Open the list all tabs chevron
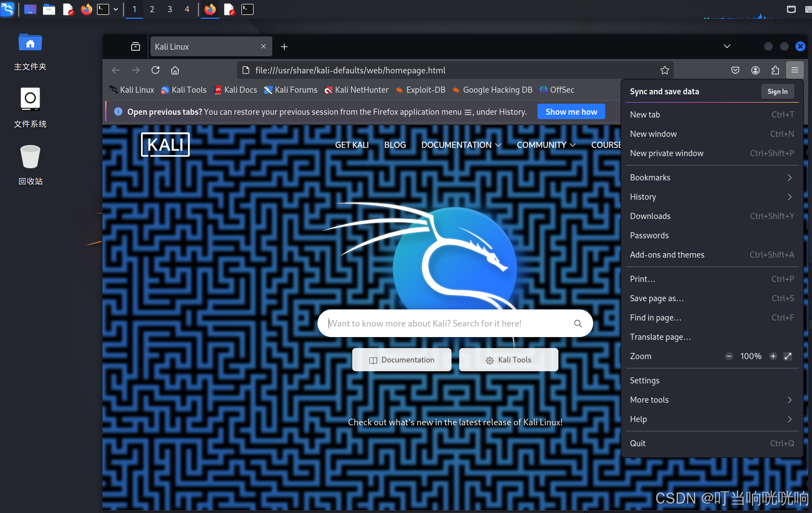The height and width of the screenshot is (513, 812). click(x=727, y=46)
